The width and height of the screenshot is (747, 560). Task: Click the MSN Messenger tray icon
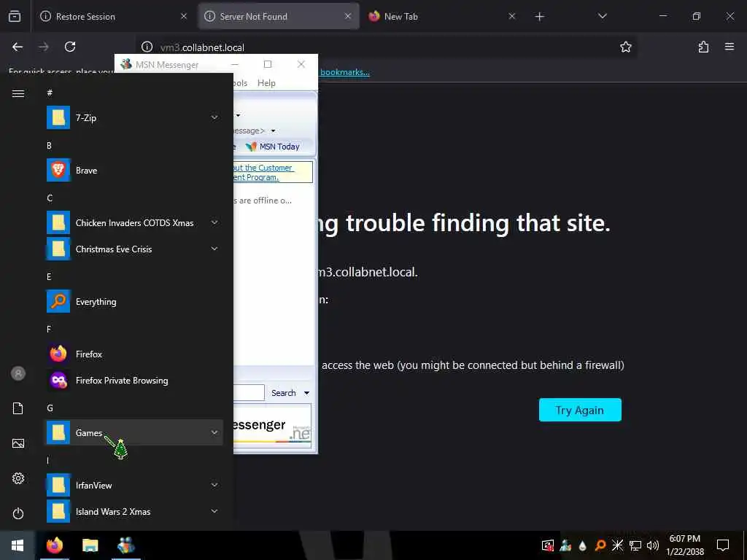565,545
